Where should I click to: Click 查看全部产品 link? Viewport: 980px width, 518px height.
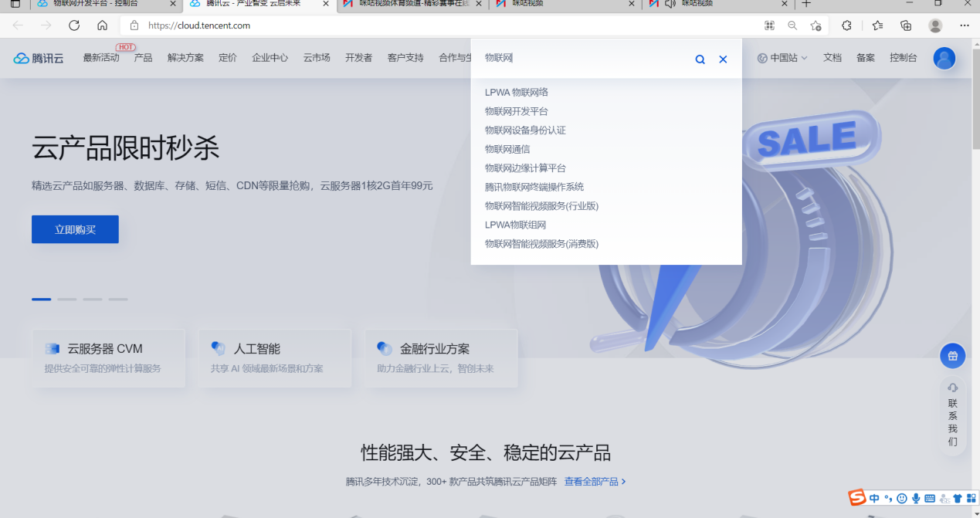pyautogui.click(x=595, y=482)
